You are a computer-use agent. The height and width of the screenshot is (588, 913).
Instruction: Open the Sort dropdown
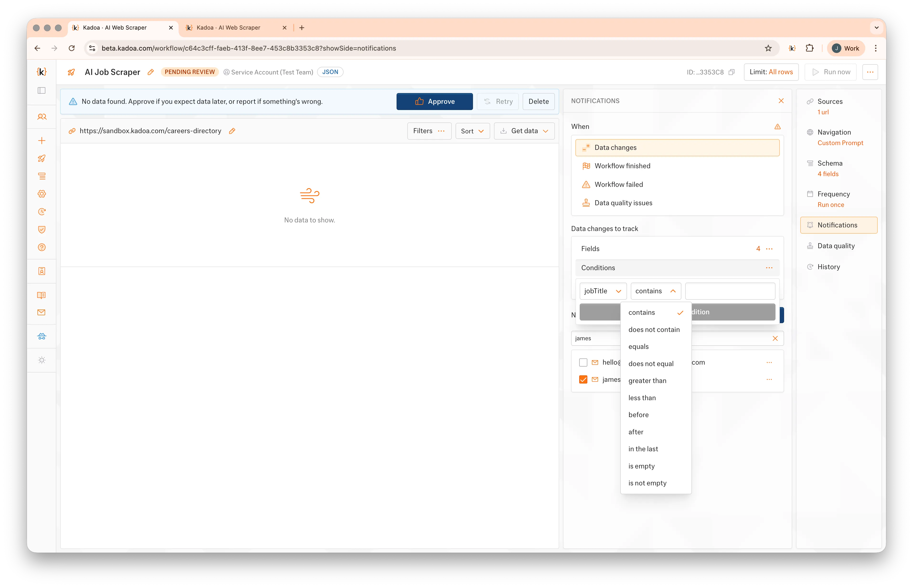472,131
